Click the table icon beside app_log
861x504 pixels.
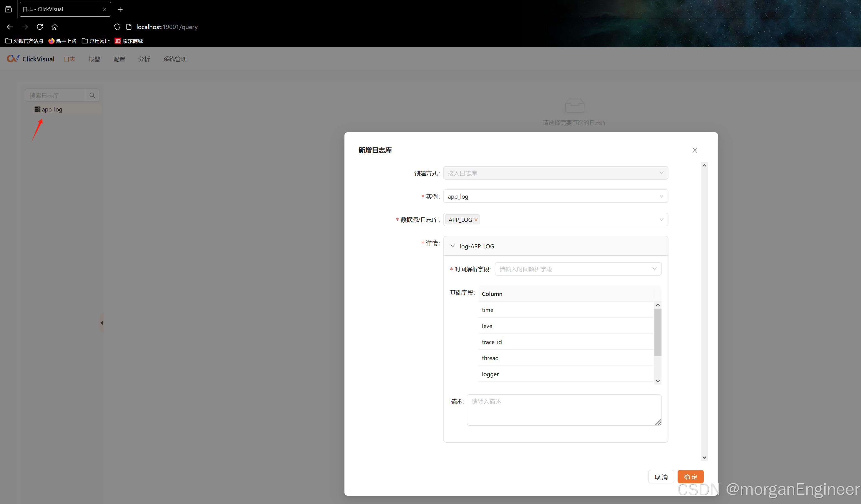tap(37, 109)
